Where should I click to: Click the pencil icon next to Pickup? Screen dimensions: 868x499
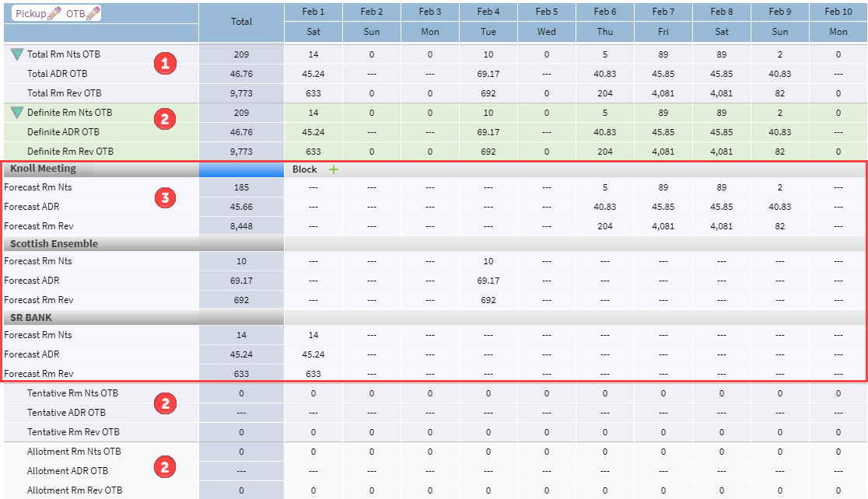coord(54,13)
